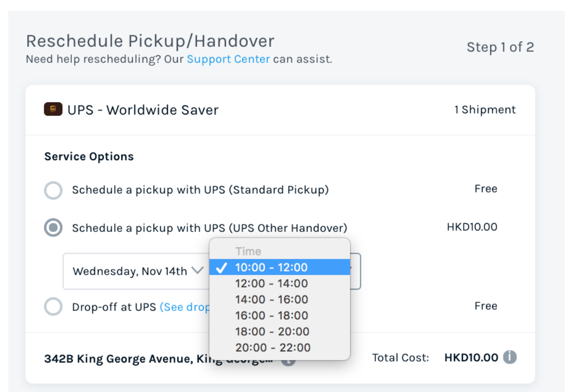The image size is (583, 392).
Task: Click the Service Options heading
Action: (x=89, y=156)
